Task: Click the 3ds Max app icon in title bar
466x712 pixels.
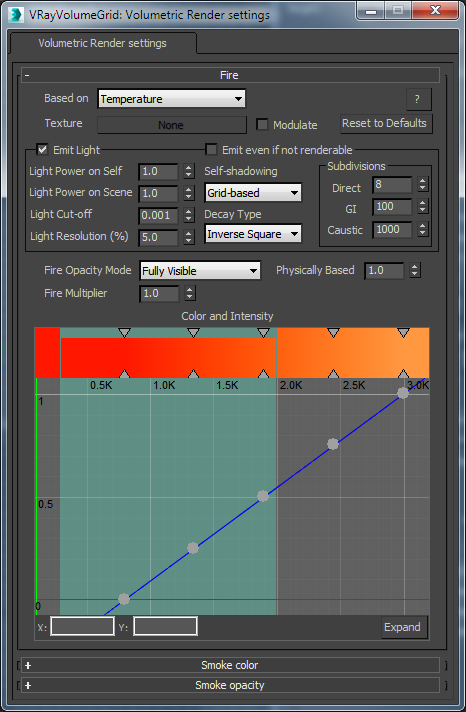Action: (15, 15)
